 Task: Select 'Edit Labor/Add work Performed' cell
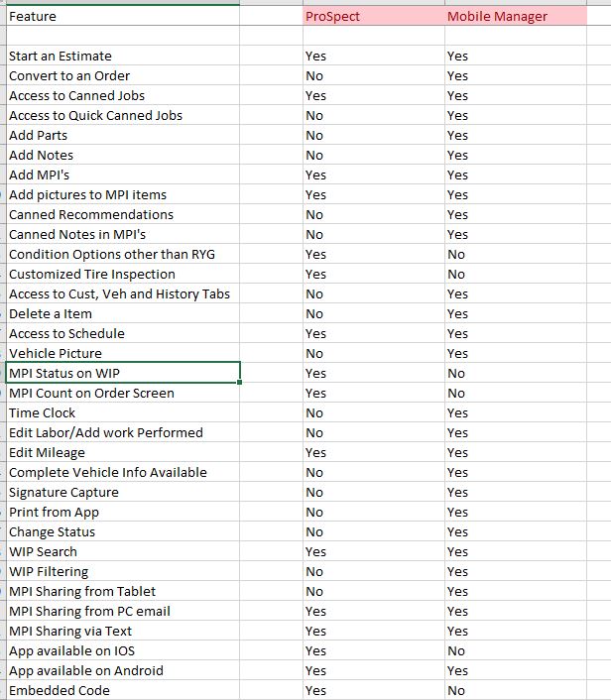[x=123, y=432]
